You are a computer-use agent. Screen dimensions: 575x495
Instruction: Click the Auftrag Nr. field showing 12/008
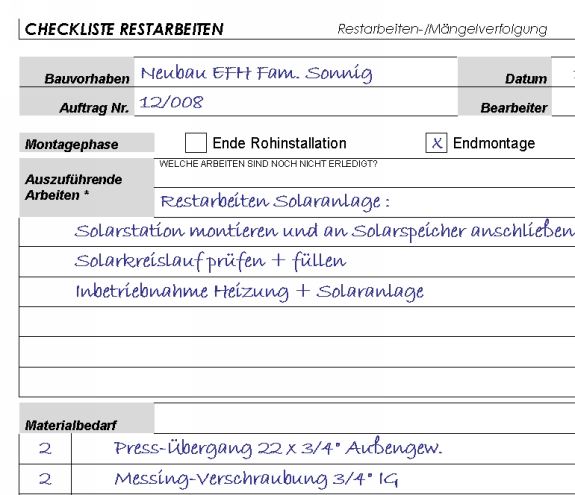point(296,102)
